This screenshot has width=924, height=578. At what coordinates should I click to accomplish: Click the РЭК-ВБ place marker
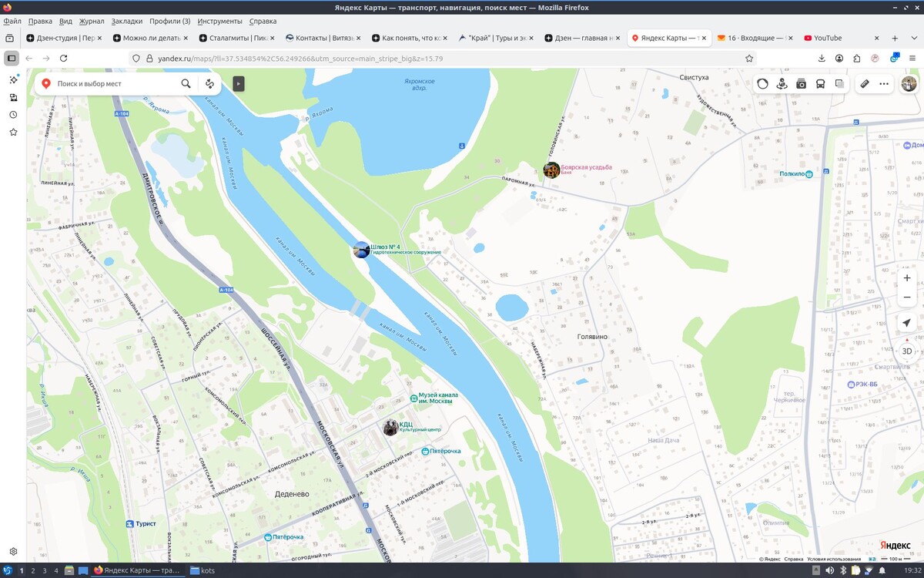click(850, 384)
